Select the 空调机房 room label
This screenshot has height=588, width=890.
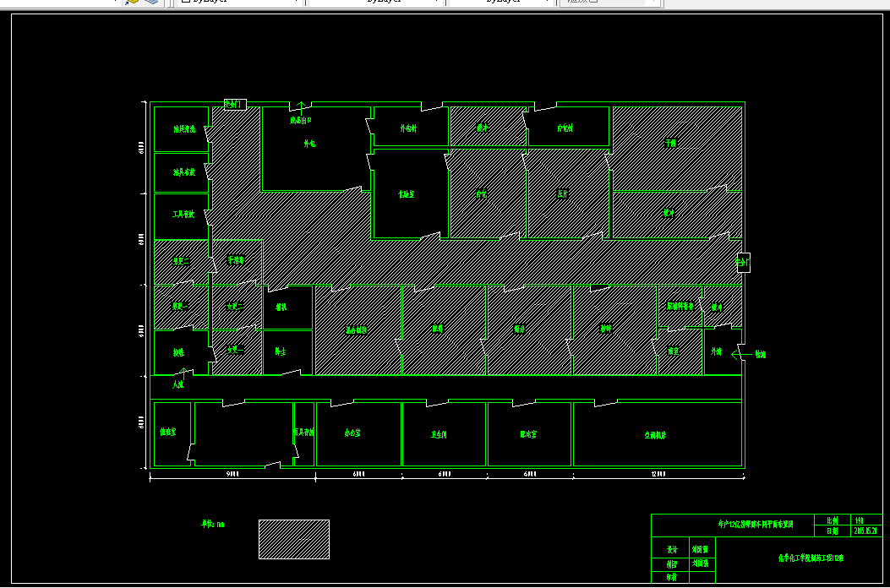click(655, 436)
